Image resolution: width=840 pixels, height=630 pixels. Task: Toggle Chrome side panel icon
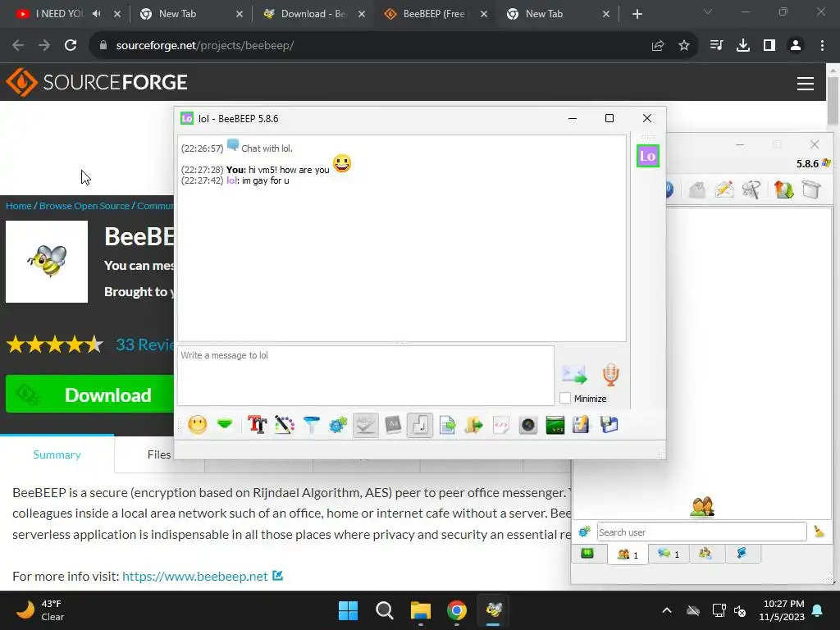[769, 46]
